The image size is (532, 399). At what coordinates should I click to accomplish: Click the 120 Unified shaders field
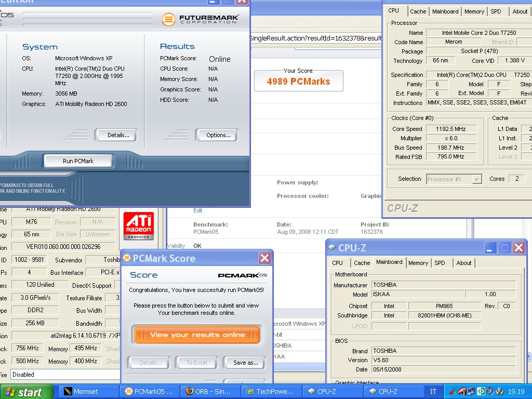point(40,285)
